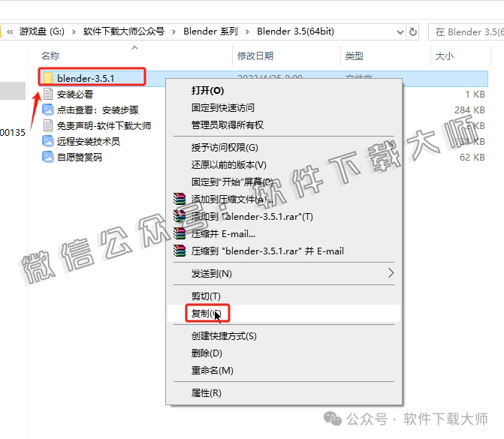504x439 pixels.
Task: Click the 62 KB size value
Action: 472,157
